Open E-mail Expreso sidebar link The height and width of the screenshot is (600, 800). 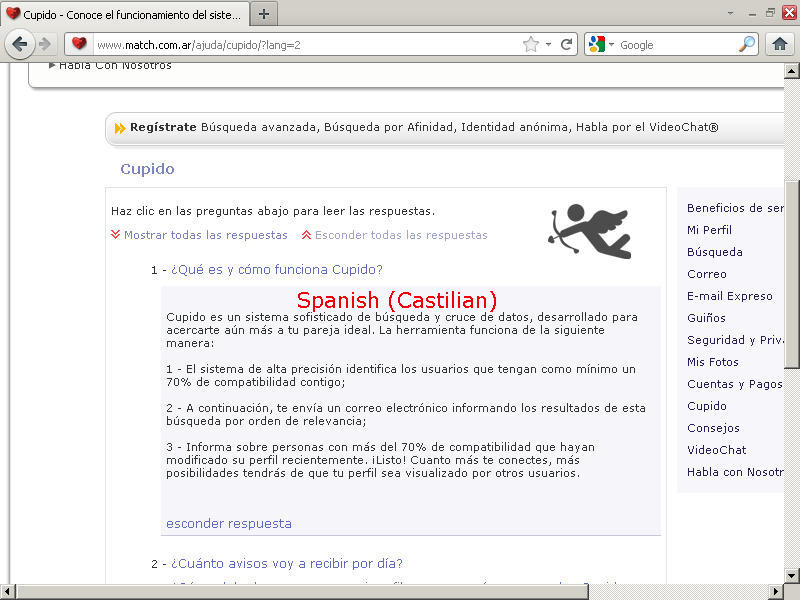[730, 295]
